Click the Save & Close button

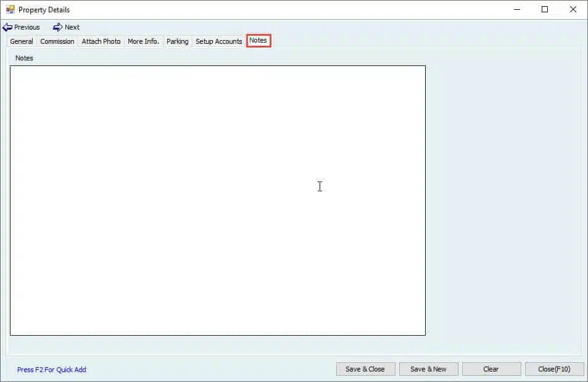[x=366, y=369]
